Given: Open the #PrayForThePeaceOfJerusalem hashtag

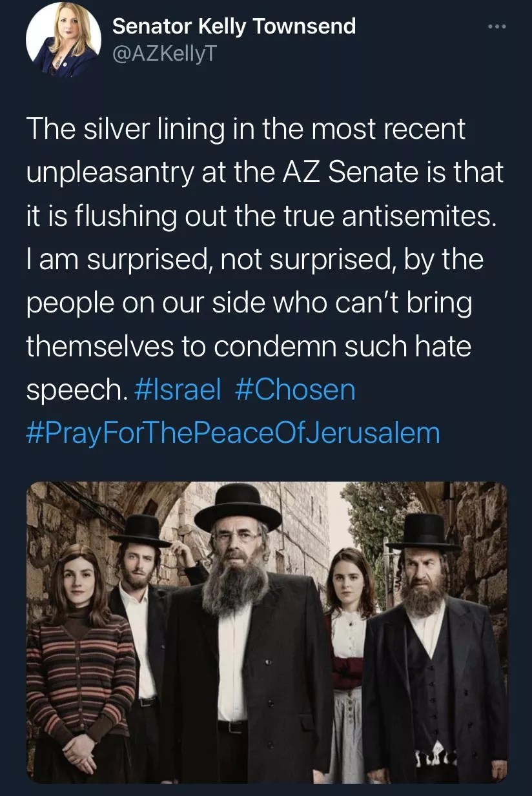Looking at the screenshot, I should (233, 432).
